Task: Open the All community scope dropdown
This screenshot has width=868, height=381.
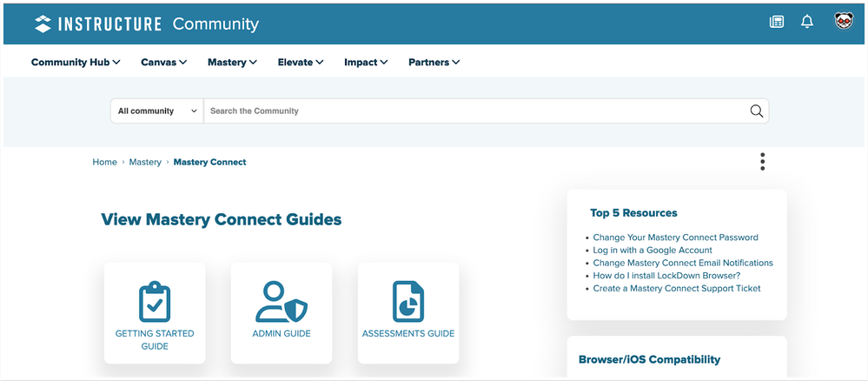Action: [157, 111]
